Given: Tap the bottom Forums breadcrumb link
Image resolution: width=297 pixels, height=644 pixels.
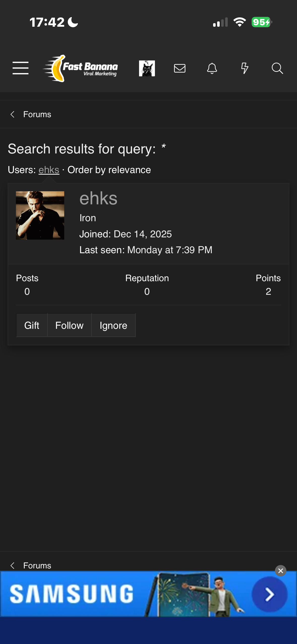Looking at the screenshot, I should tap(37, 566).
